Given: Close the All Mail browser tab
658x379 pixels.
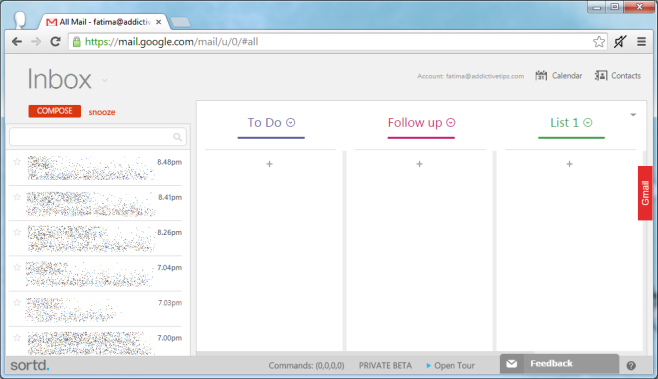Looking at the screenshot, I should coord(158,22).
